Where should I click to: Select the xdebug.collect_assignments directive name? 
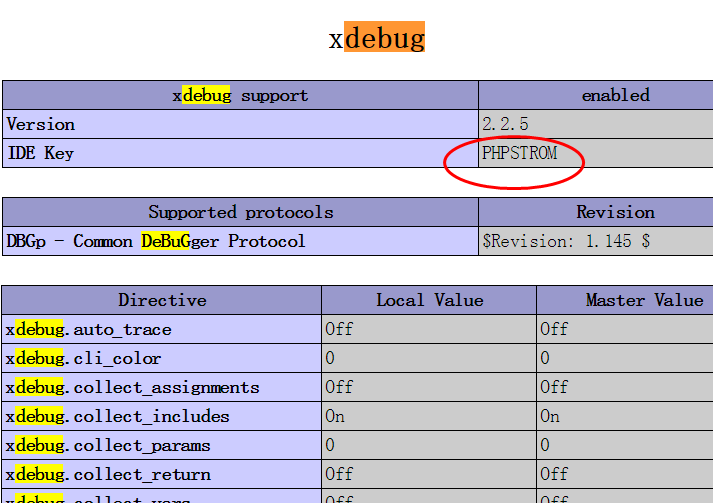132,387
